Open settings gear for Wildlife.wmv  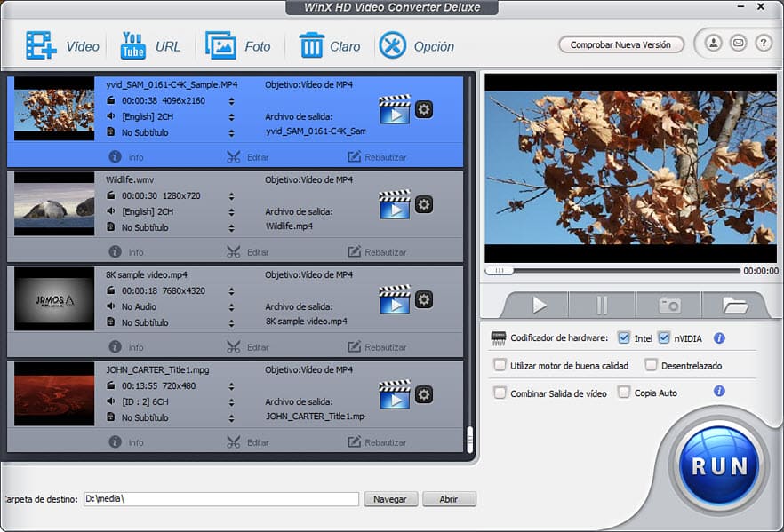pyautogui.click(x=424, y=204)
